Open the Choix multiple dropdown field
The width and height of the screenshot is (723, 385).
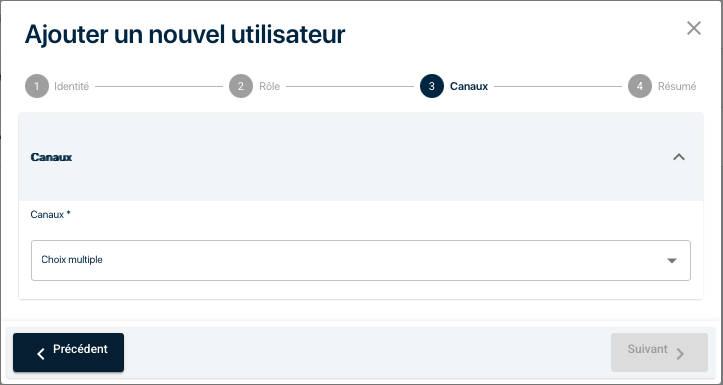[x=361, y=260]
